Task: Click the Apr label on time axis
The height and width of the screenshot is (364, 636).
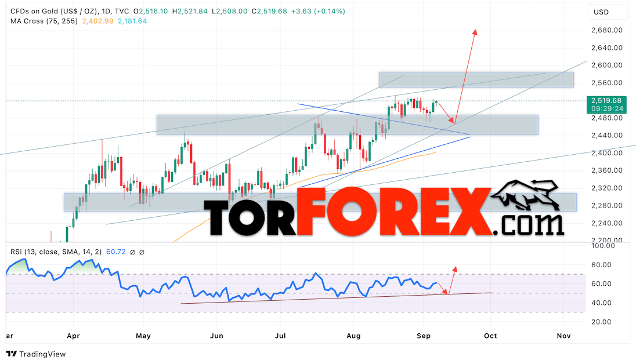Action: 74,336
